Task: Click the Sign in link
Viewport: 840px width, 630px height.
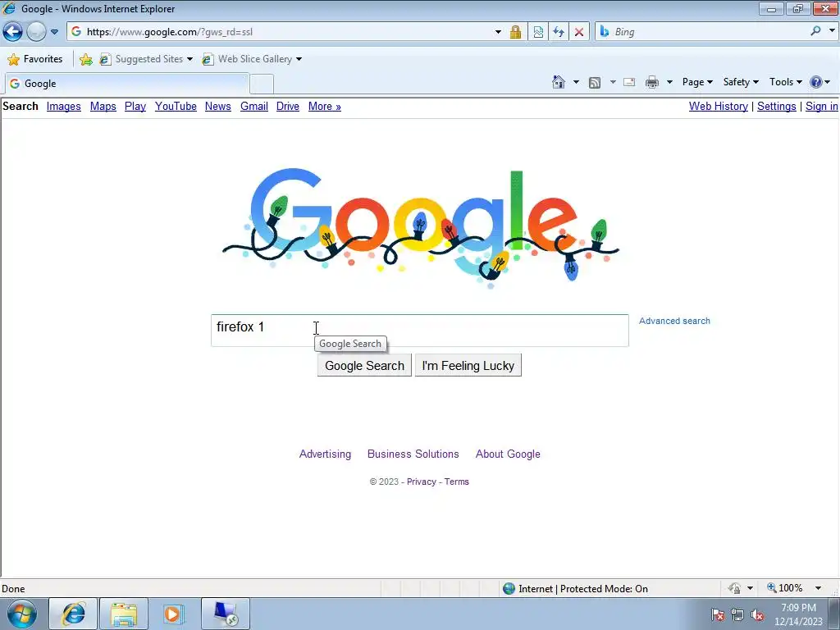Action: [x=822, y=106]
